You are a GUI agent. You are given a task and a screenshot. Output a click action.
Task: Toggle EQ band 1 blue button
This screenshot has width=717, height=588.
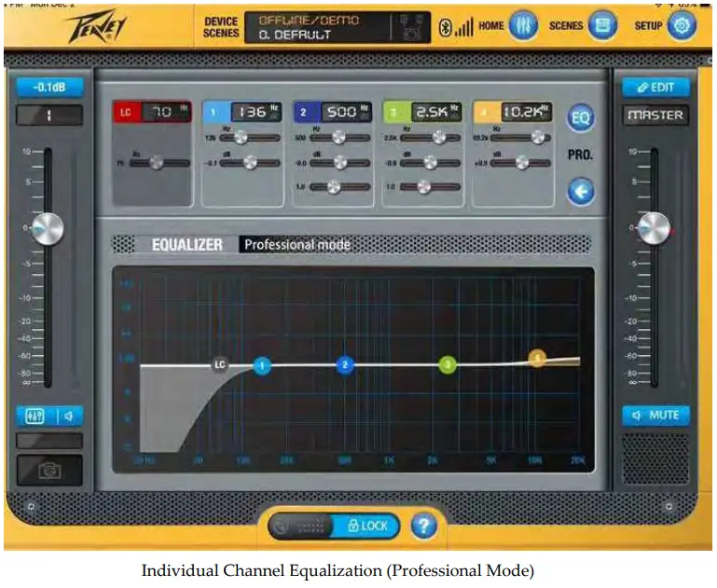click(214, 113)
